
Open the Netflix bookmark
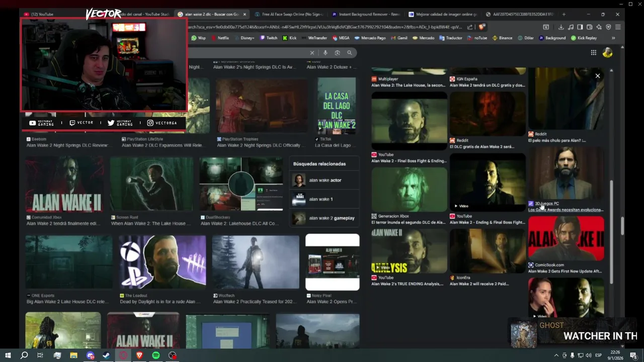219,38
